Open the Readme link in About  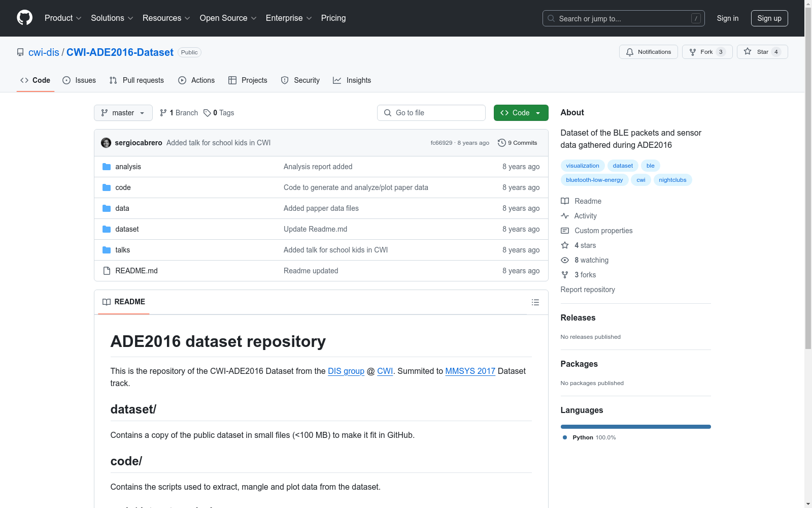(581, 201)
